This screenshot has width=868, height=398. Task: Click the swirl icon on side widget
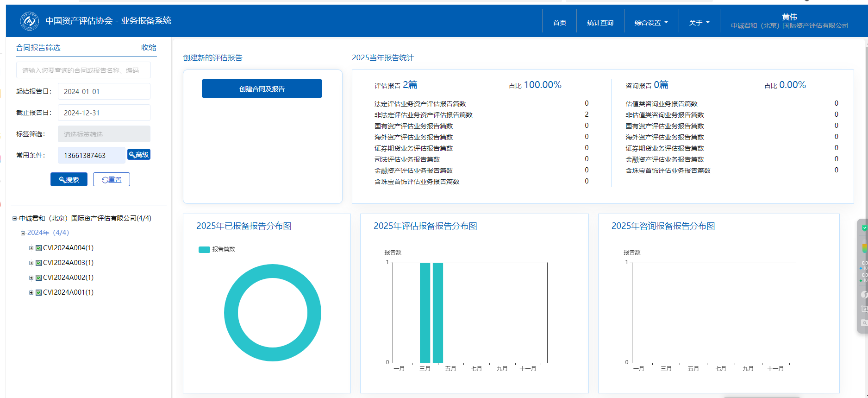864,294
